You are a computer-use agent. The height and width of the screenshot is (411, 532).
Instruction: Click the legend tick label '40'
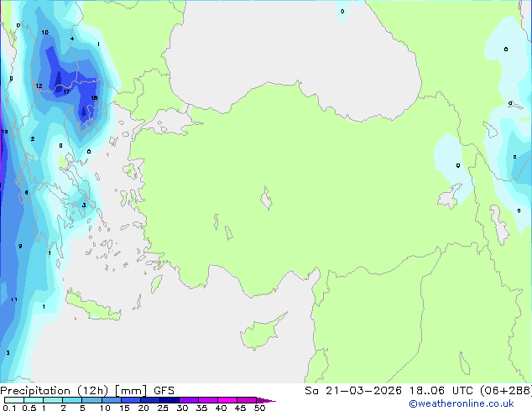click(x=221, y=408)
